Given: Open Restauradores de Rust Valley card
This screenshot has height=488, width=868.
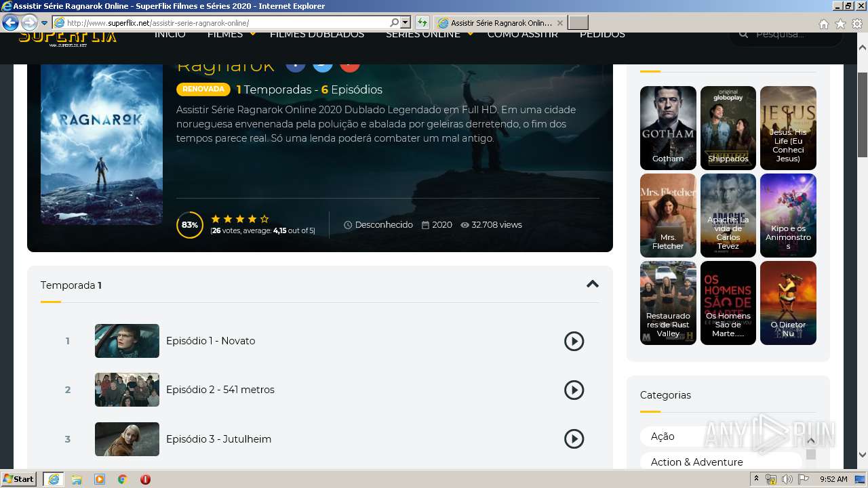Looking at the screenshot, I should 668,303.
